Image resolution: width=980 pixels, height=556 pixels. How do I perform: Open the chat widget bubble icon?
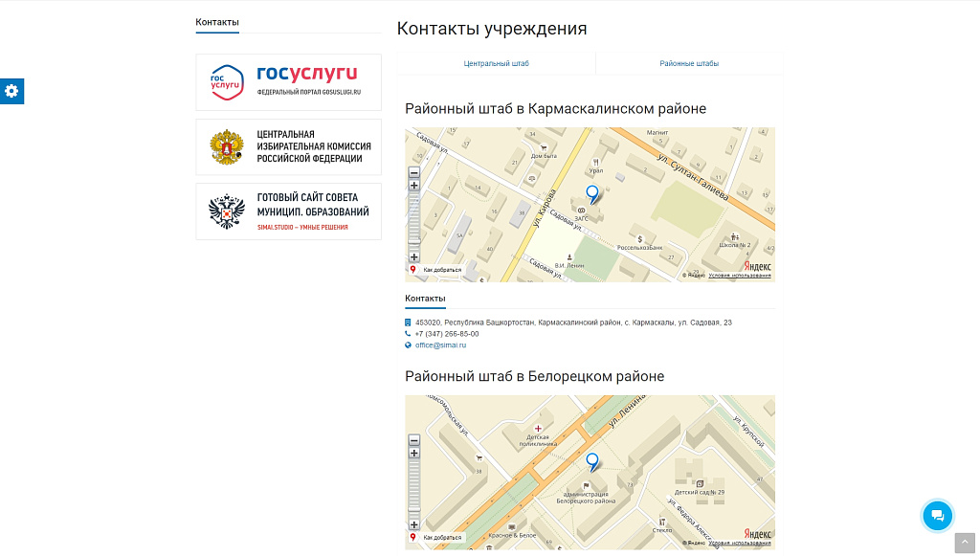coord(938,515)
